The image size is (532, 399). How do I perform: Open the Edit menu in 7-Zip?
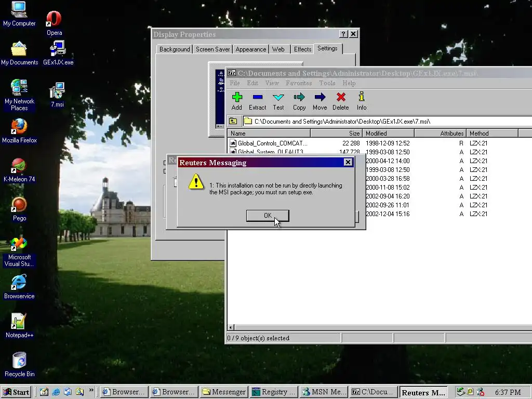[252, 83]
